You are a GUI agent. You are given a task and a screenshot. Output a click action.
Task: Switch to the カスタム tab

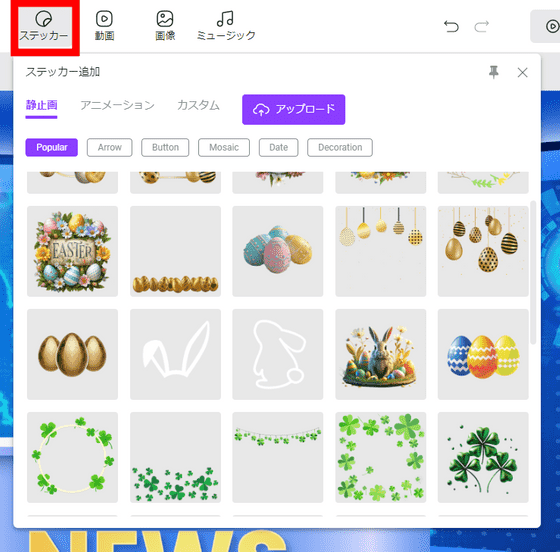[198, 105]
